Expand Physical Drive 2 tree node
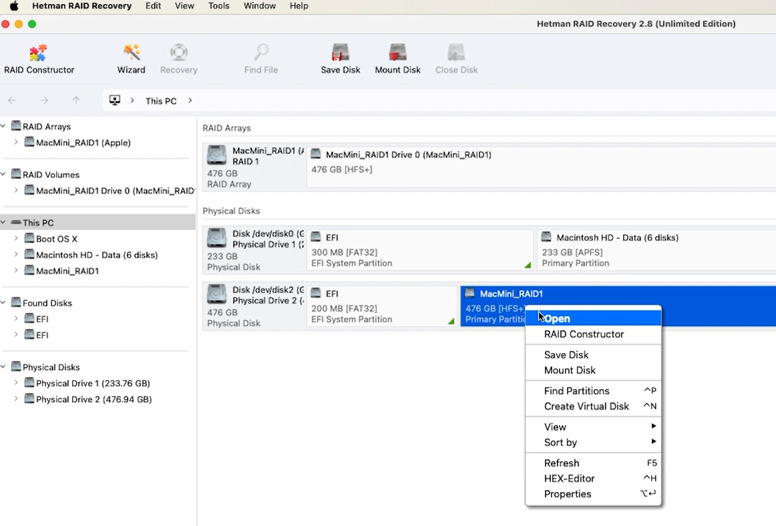 click(16, 398)
